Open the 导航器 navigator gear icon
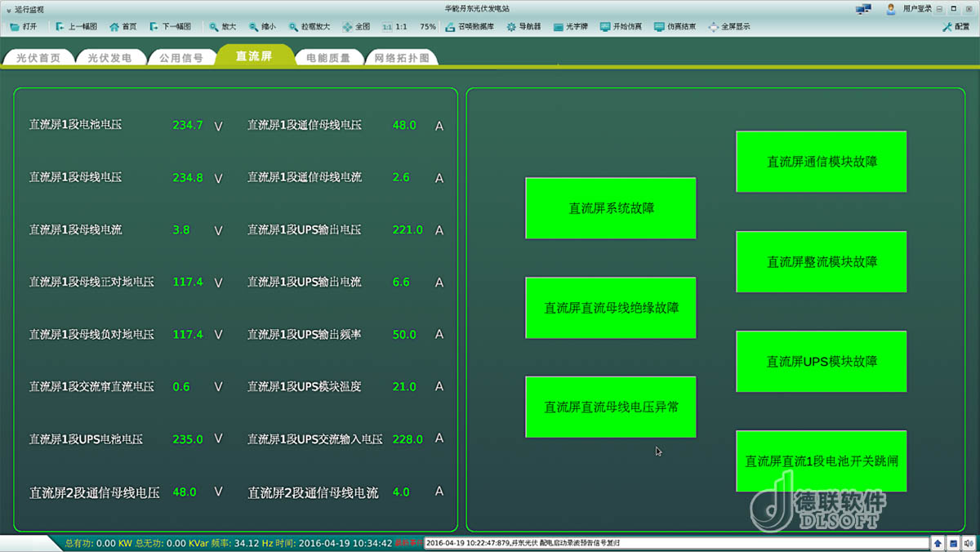This screenshot has height=552, width=980. click(x=511, y=27)
